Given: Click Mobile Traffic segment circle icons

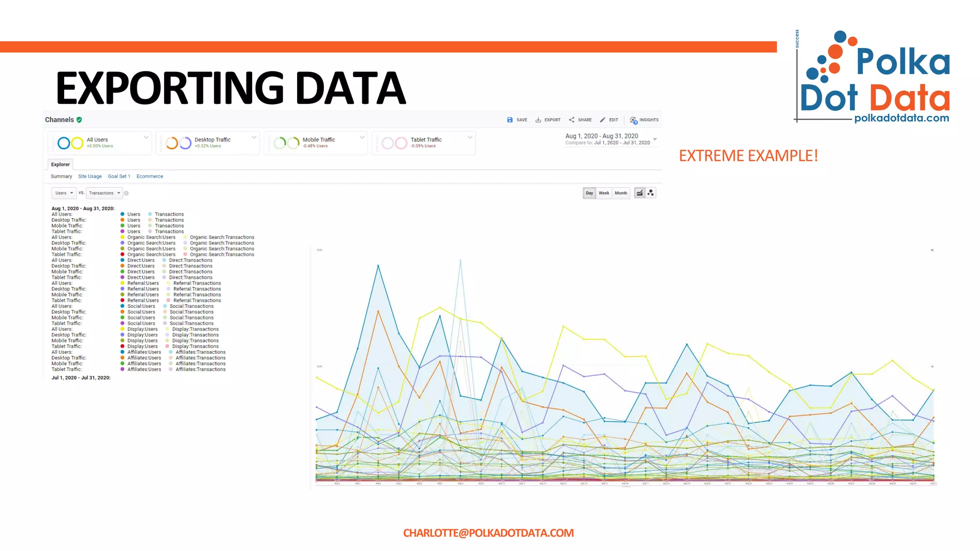Looking at the screenshot, I should 287,143.
